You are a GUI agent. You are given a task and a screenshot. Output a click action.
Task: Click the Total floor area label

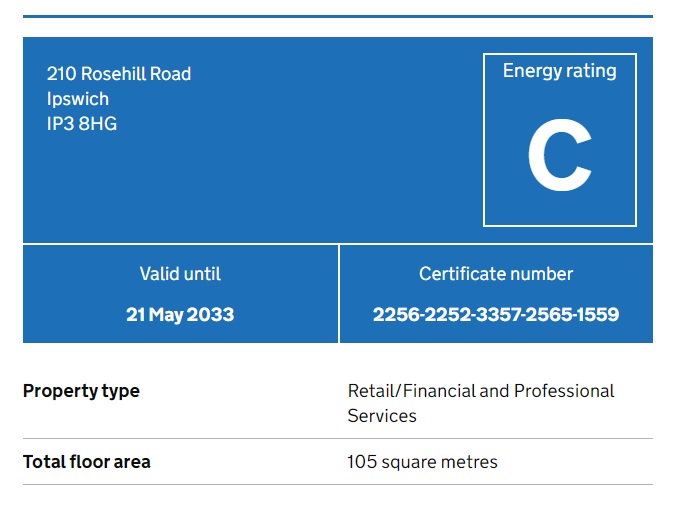(87, 462)
